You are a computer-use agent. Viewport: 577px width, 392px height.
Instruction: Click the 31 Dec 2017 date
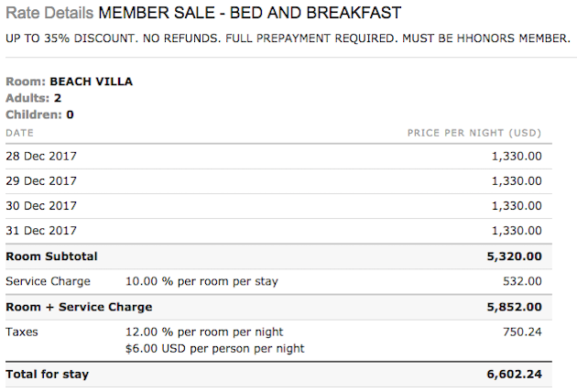(x=41, y=231)
